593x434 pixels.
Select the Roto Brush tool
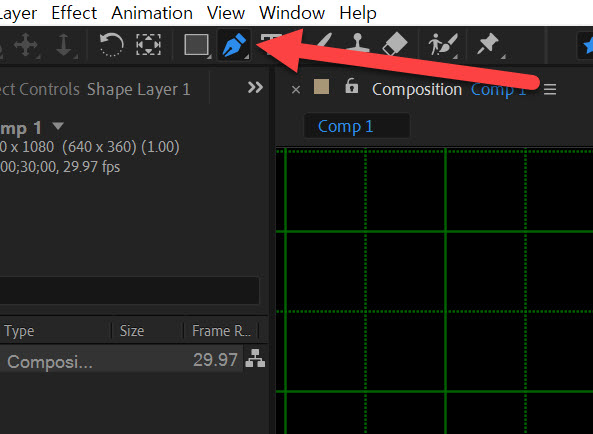[442, 45]
